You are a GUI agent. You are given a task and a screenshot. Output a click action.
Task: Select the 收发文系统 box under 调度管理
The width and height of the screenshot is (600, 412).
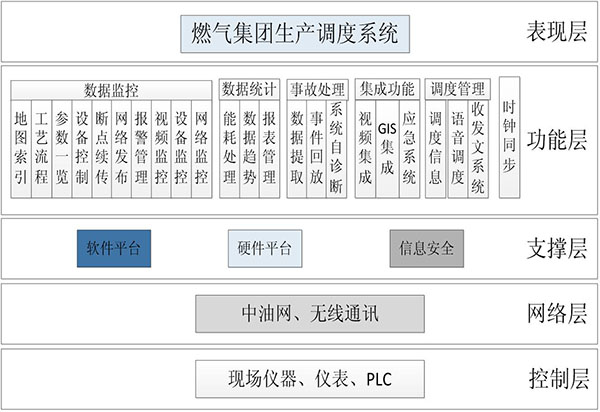[x=478, y=149]
